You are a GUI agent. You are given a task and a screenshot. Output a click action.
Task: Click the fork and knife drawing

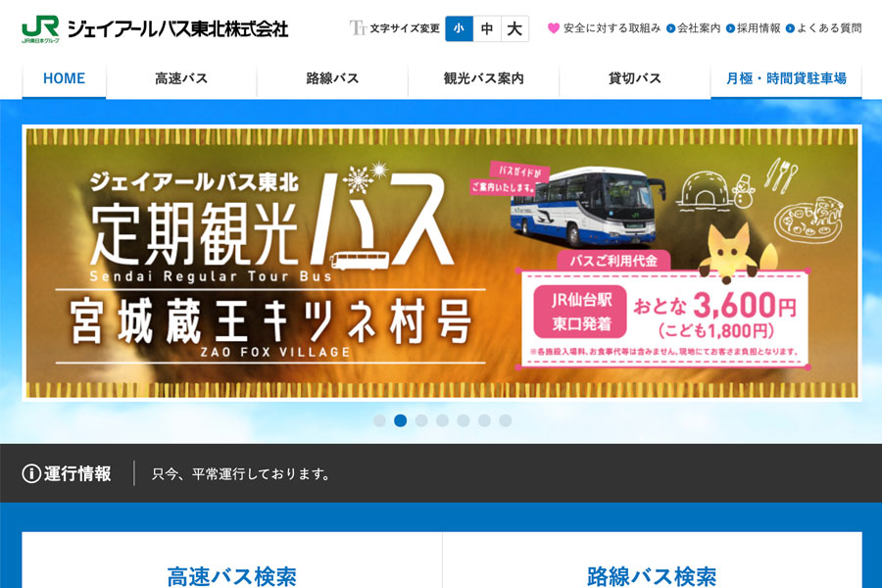(x=781, y=174)
